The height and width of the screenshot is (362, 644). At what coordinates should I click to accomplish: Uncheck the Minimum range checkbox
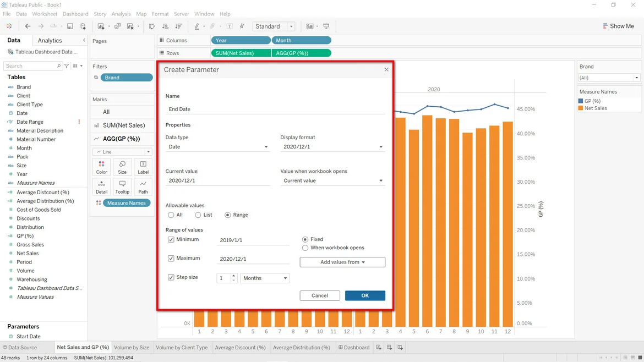pos(171,240)
